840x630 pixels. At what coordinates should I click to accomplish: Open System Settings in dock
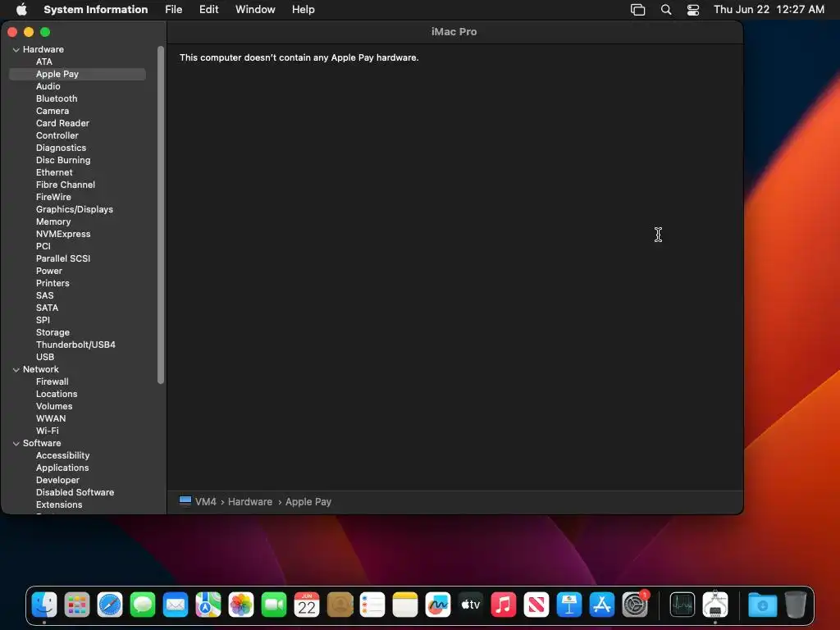(x=636, y=605)
